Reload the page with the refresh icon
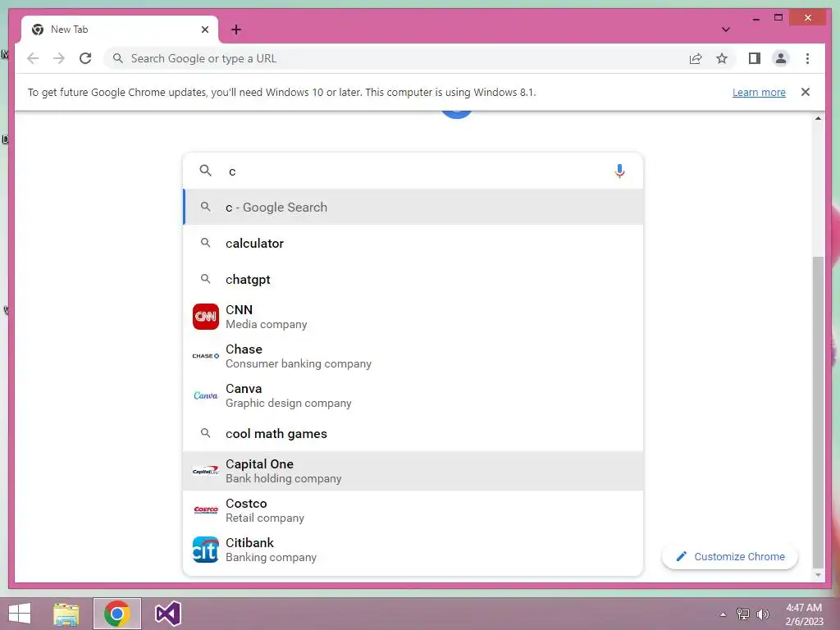840x630 pixels. pos(85,58)
